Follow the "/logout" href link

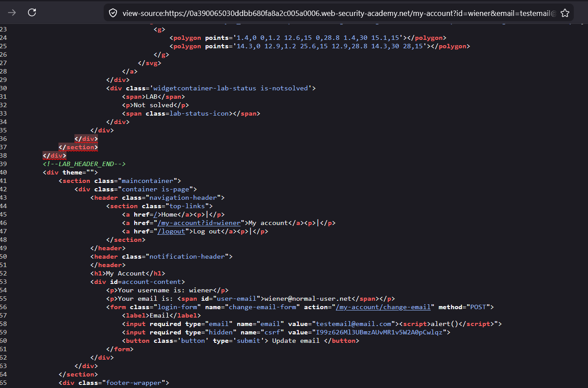click(171, 232)
